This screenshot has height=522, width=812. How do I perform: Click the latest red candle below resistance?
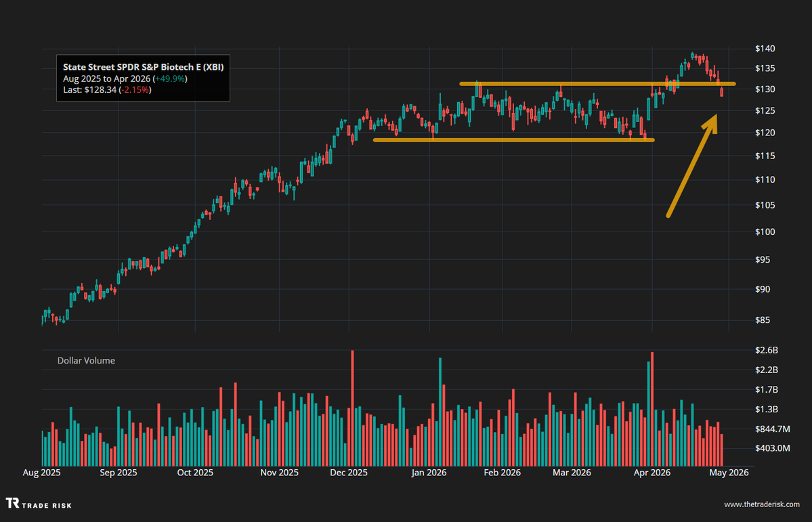pos(721,92)
